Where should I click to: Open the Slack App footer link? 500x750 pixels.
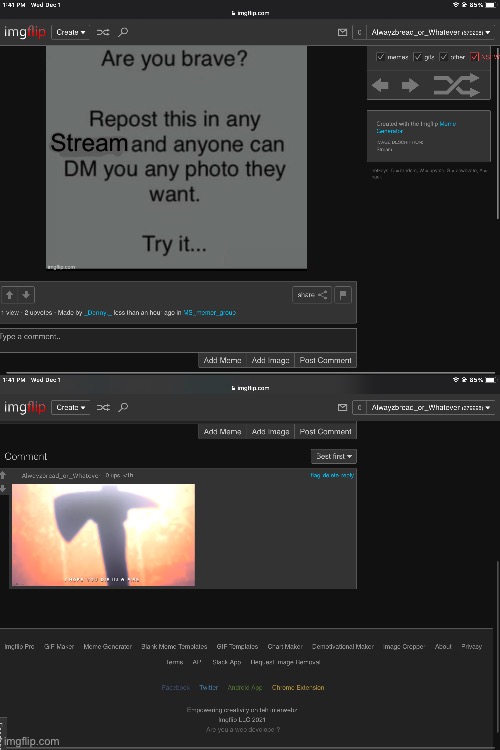click(x=226, y=662)
